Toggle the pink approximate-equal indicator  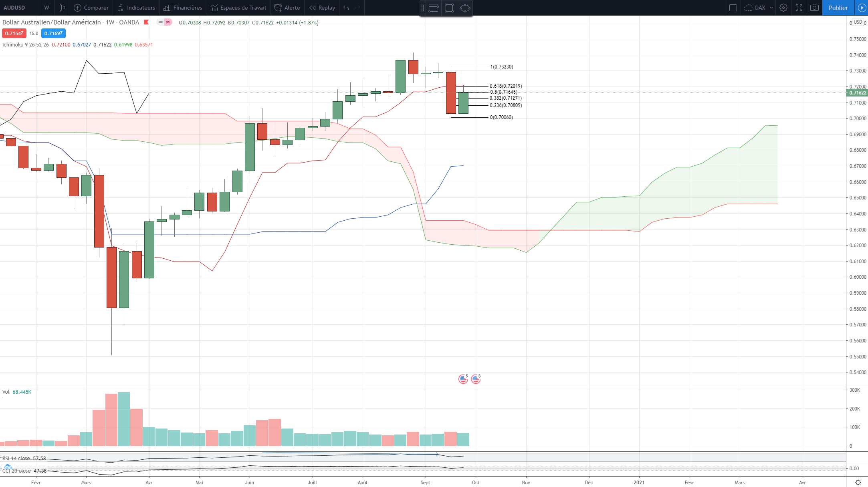pos(168,22)
